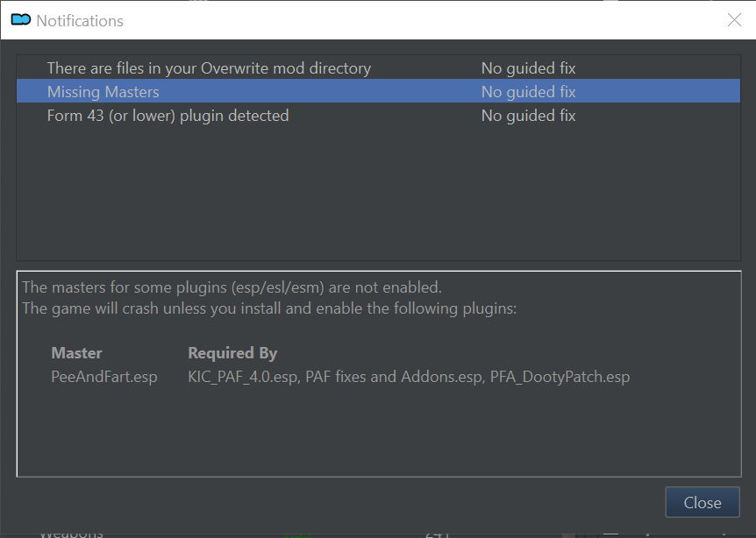This screenshot has height=538, width=756.
Task: Click the KIC_PAF_4.0.esp plugin list text
Action: click(409, 376)
